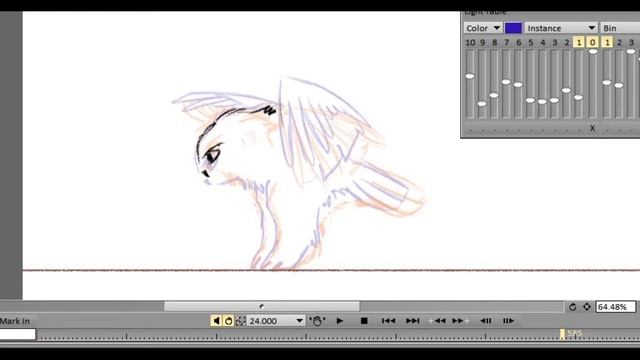The image size is (640, 360).
Task: Go to the next instance
Action: [460, 321]
